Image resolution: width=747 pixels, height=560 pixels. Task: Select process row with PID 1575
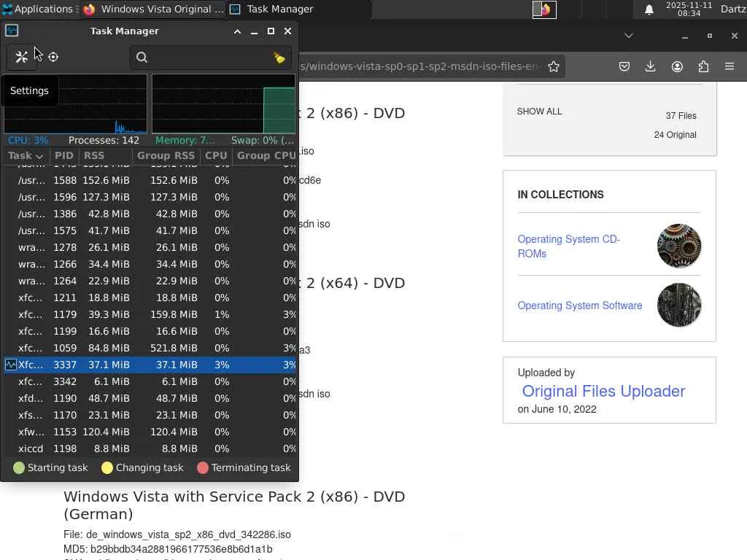(150, 230)
